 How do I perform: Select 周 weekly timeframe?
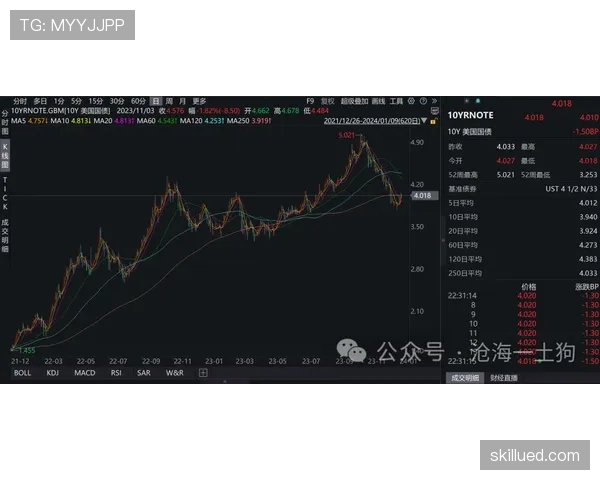click(169, 101)
